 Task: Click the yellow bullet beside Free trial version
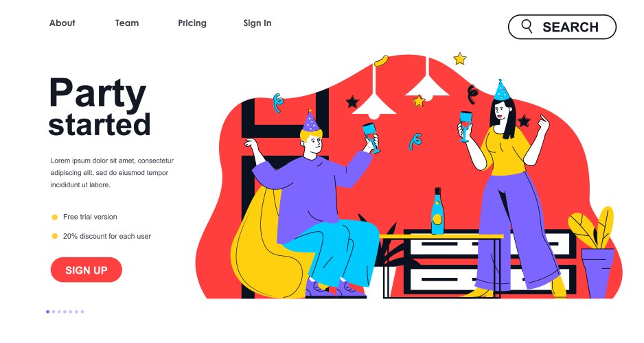tap(55, 217)
